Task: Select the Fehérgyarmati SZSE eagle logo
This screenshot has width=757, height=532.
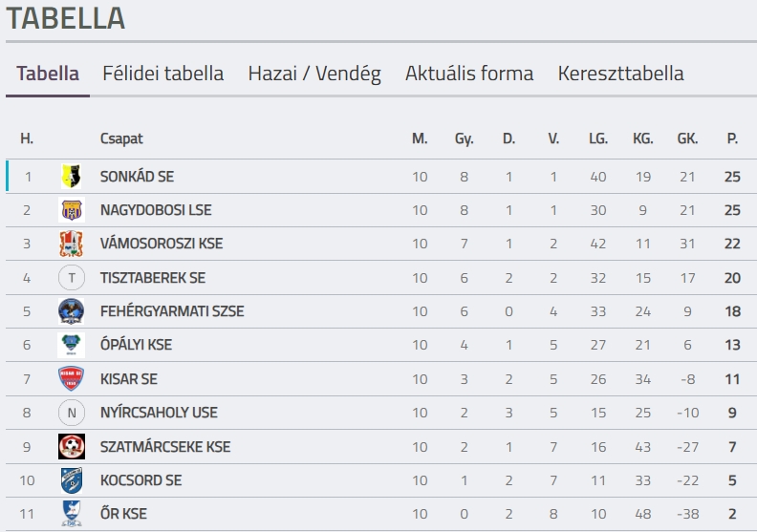Action: click(72, 311)
